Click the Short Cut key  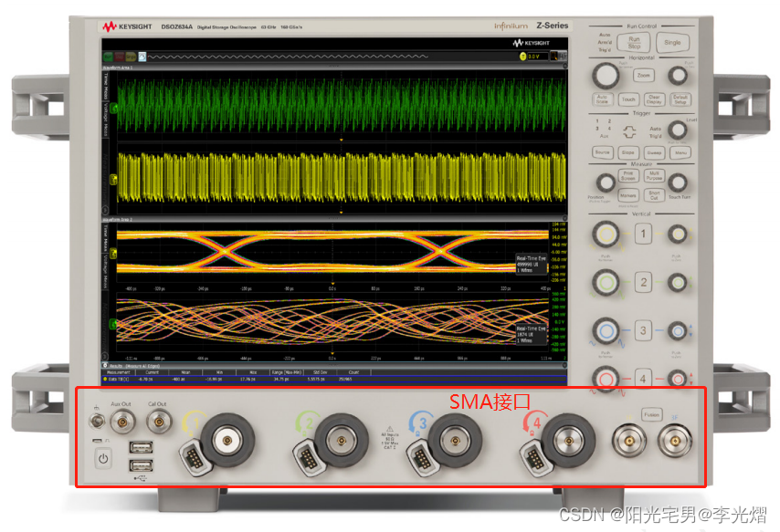(x=654, y=195)
